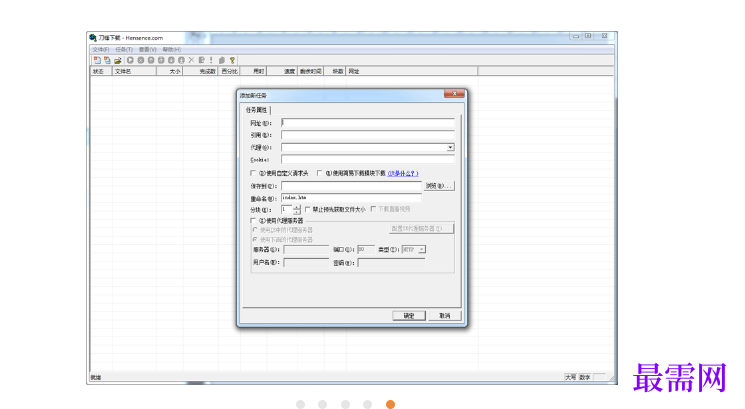Screen dimensions: 745x409
Task: Click the 用户名 username field
Action: [x=306, y=262]
